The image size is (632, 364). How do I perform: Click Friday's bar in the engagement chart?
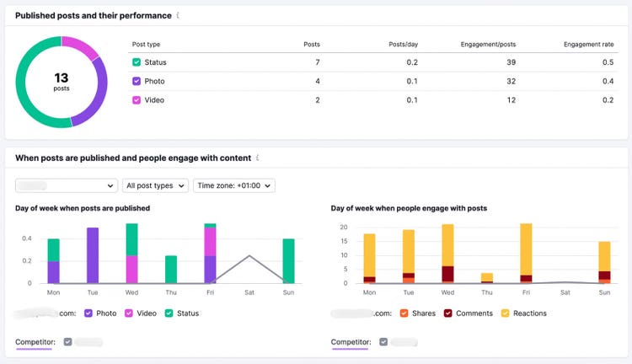click(x=526, y=253)
